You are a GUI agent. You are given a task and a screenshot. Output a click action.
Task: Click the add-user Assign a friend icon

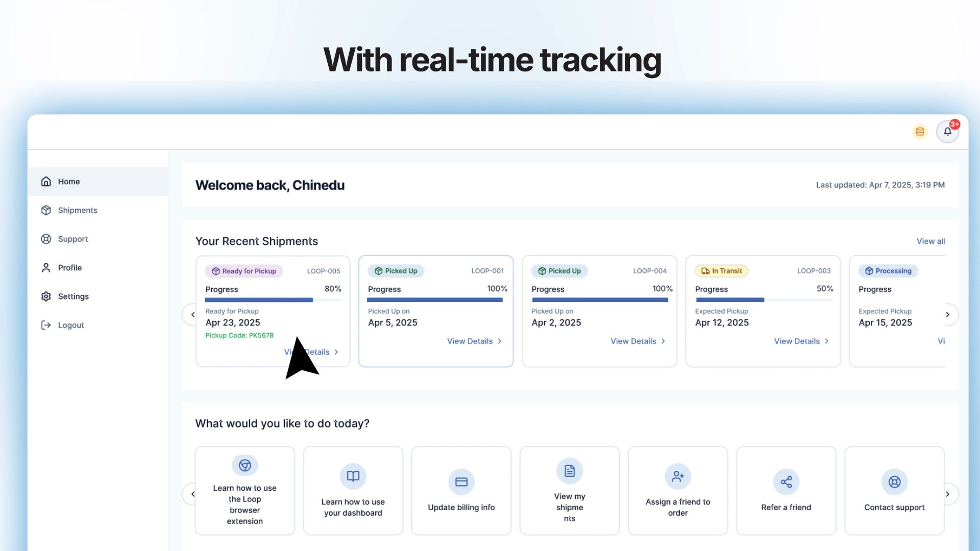678,476
